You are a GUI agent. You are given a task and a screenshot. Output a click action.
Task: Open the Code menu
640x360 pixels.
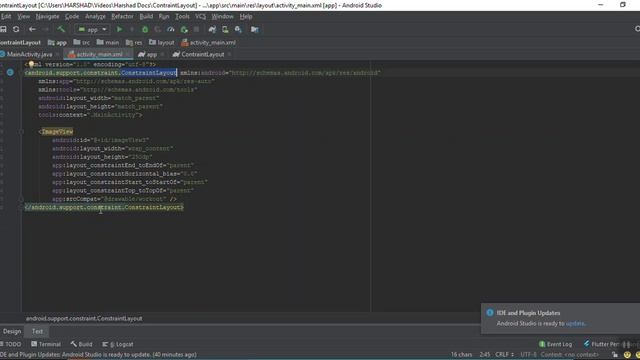click(x=72, y=17)
